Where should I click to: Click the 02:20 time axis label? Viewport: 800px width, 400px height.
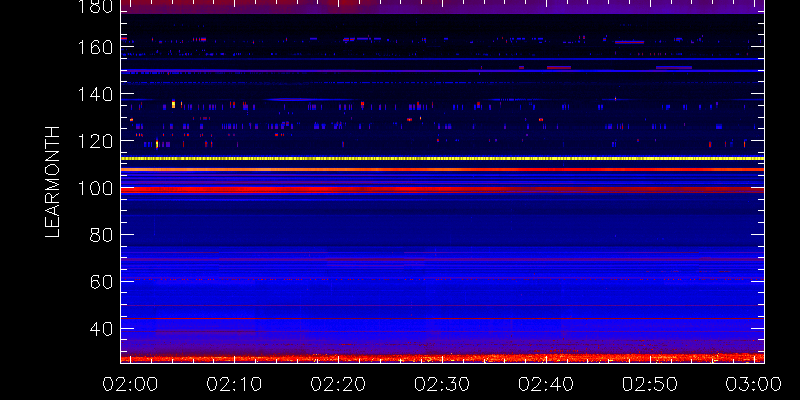[x=338, y=384]
